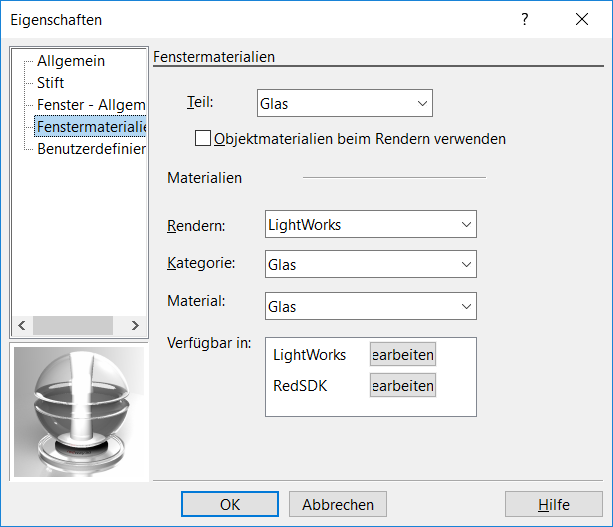Click the tree horizontal scrollbar thumb
The height and width of the screenshot is (527, 613).
pos(73,325)
